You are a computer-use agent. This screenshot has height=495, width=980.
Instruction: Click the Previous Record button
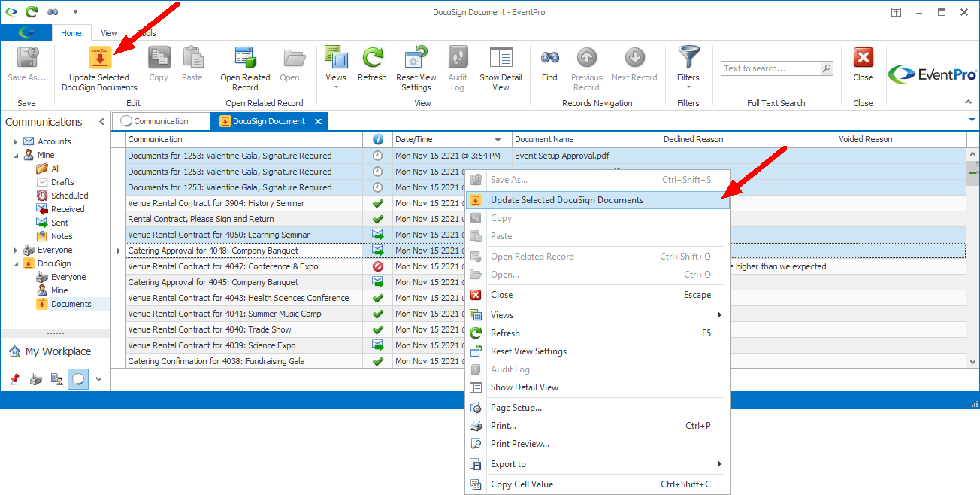(x=586, y=69)
